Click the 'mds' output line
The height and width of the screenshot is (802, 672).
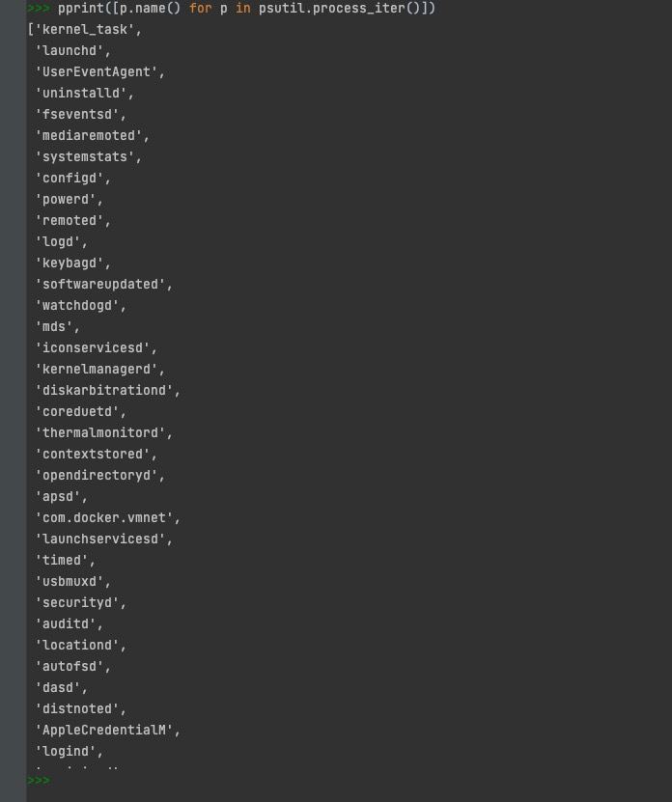click(x=56, y=327)
